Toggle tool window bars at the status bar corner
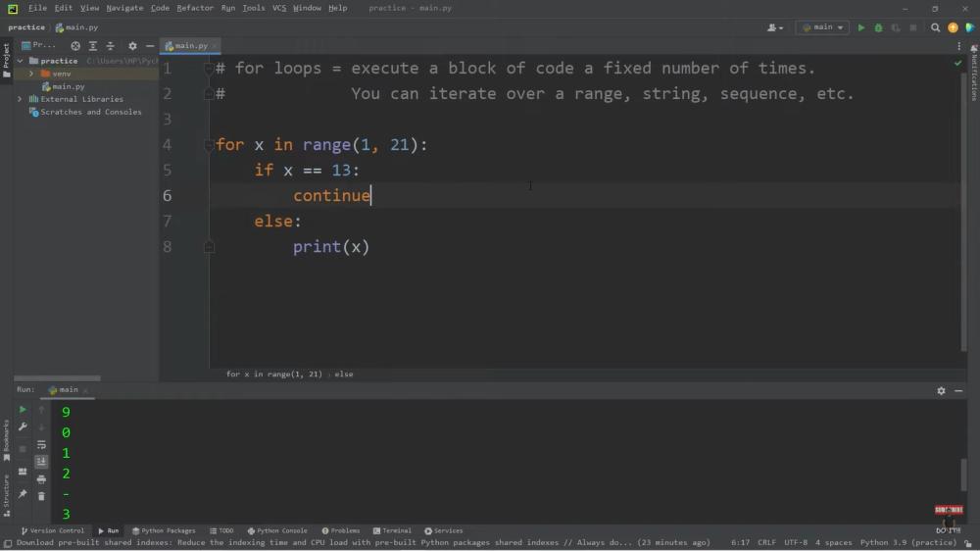The image size is (980, 551). [x=8, y=543]
